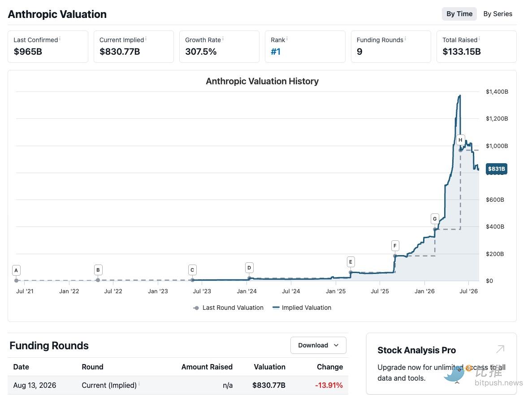Click the info icon next to Total Raised
Image resolution: width=532 pixels, height=395 pixels.
(x=479, y=39)
